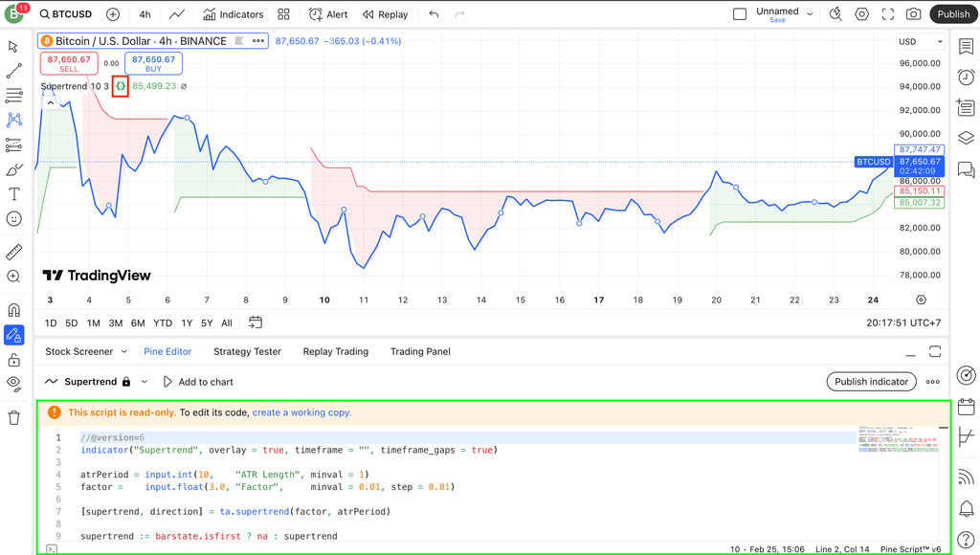Click the trash remove objects icon

click(x=14, y=417)
